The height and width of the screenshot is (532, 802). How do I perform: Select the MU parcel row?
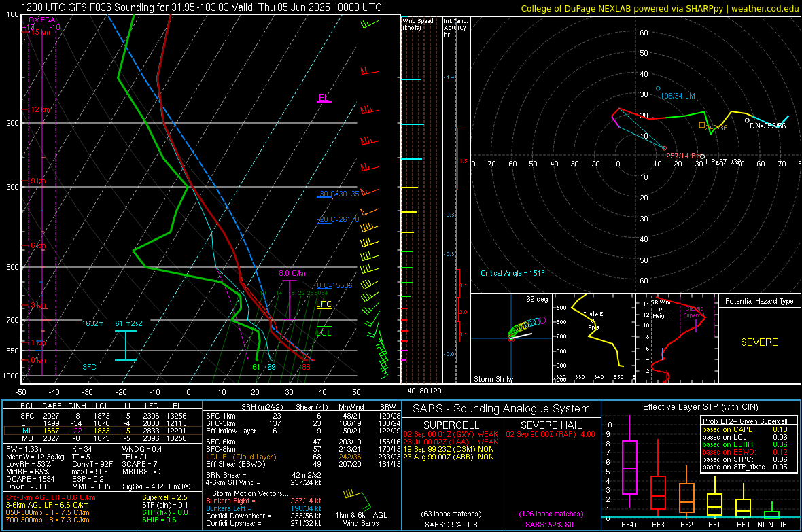103,438
